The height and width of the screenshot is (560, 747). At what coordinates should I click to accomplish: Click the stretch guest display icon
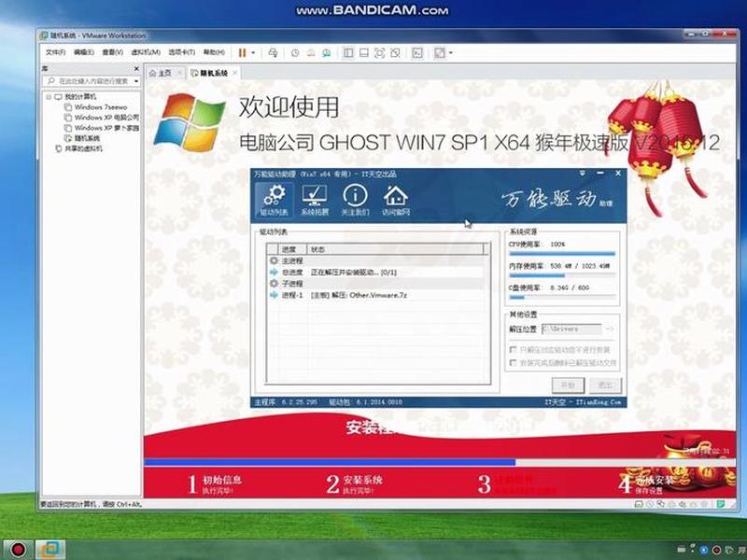pos(439,53)
